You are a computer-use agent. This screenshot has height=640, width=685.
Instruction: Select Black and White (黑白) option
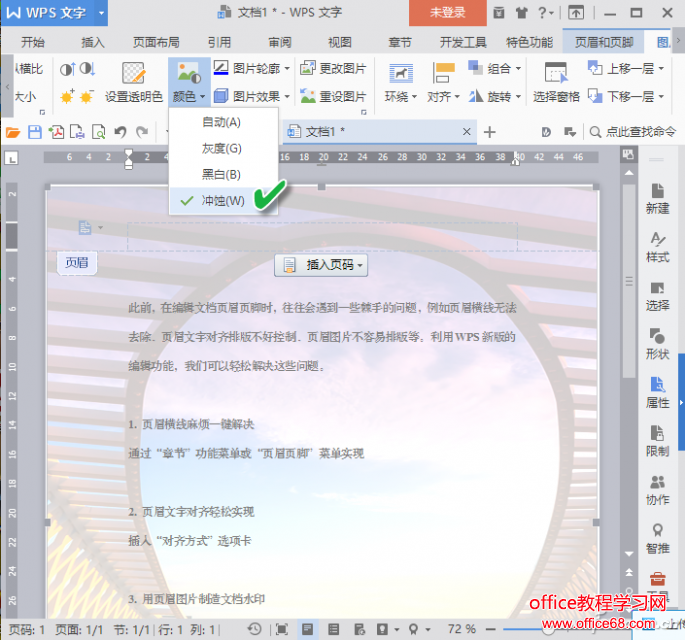point(223,174)
